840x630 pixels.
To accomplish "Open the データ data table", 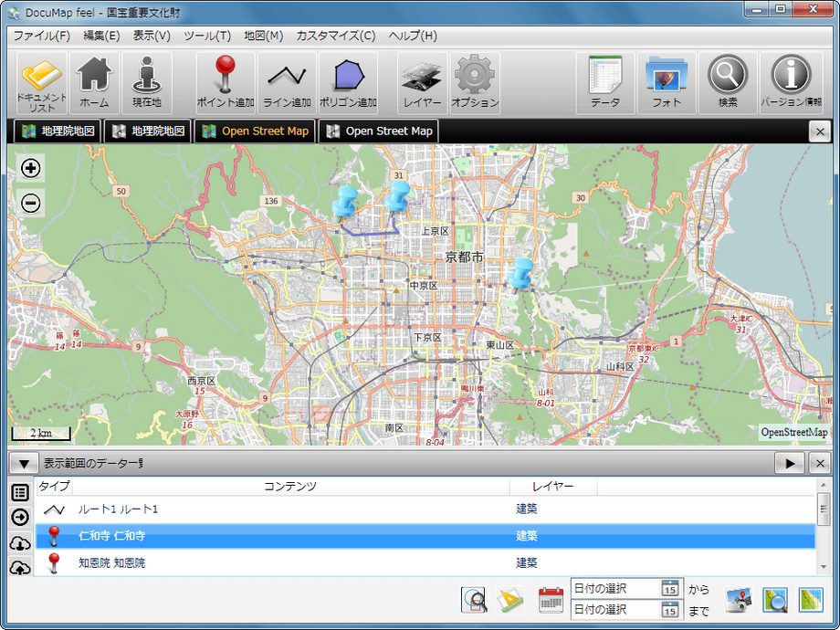I will [x=605, y=83].
